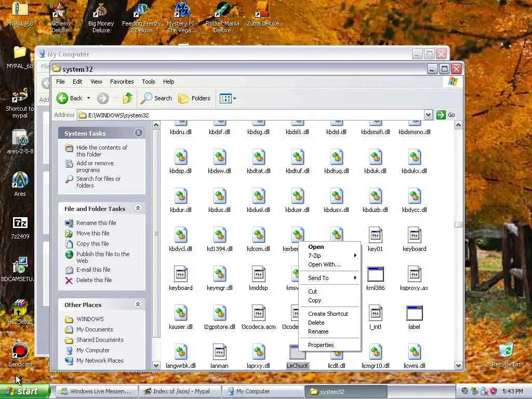Go to Shared Documents in Other Places
This screenshot has height=399, width=532.
(x=100, y=340)
